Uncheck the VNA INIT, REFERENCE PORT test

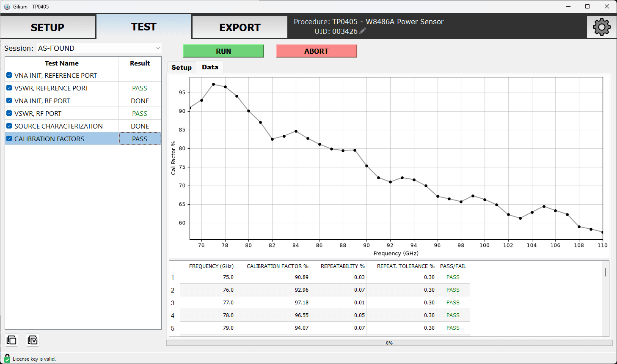coord(9,75)
